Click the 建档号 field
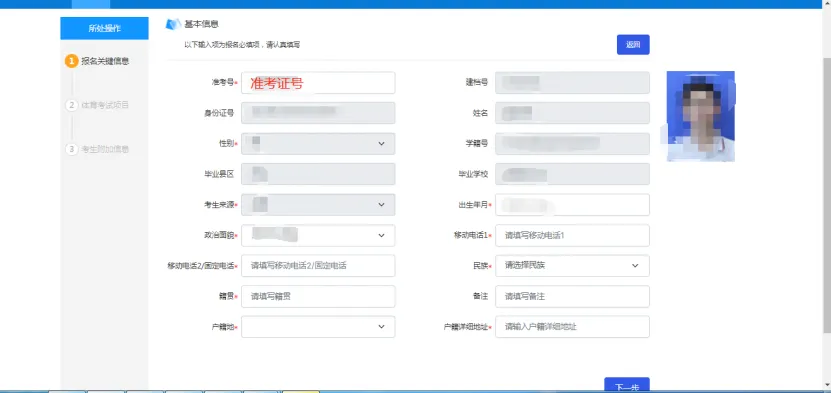This screenshot has height=394, width=831. coord(572,83)
